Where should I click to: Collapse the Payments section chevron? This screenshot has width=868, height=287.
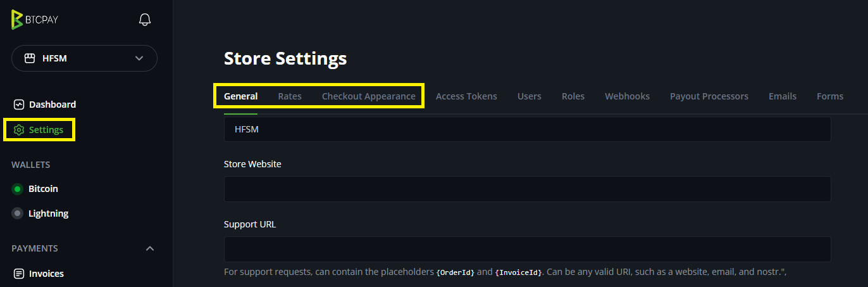150,248
